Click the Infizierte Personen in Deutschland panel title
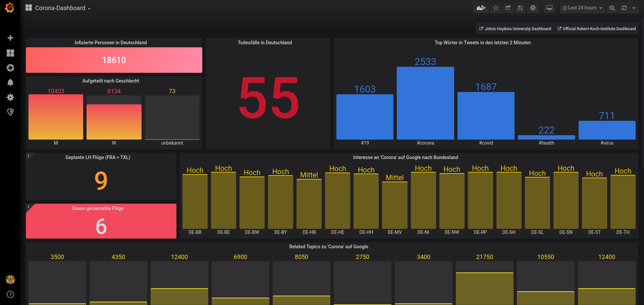This screenshot has width=644, height=305. (x=111, y=43)
